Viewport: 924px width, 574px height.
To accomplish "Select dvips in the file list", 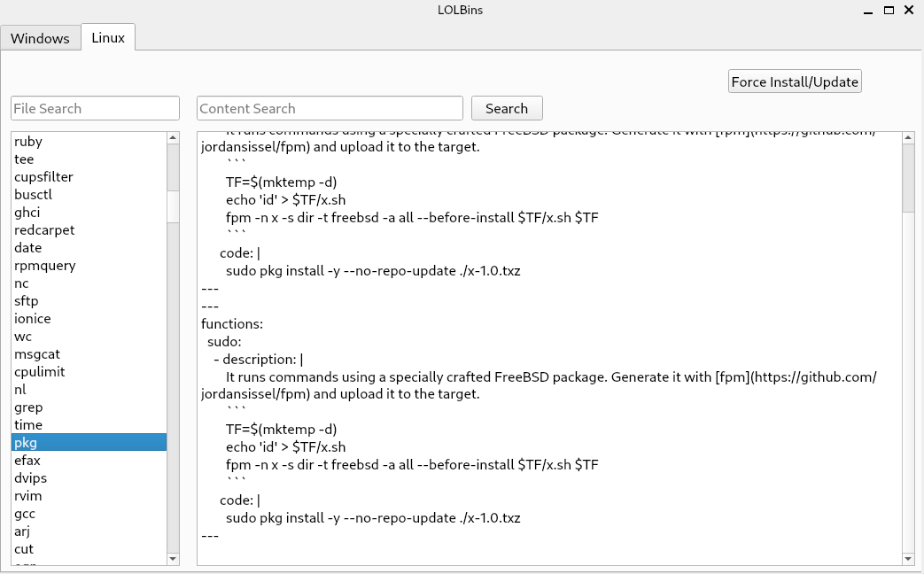I will click(89, 478).
